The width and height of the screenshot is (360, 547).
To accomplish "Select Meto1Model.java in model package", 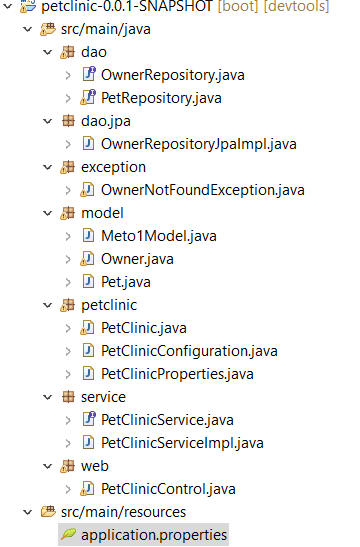I will tap(159, 236).
